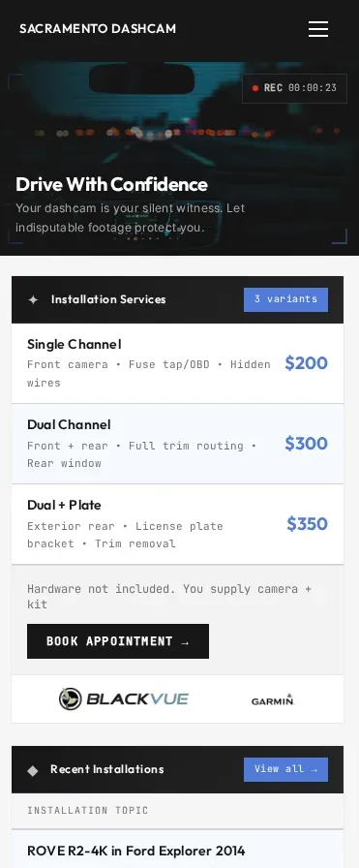Click the $300 price label
This screenshot has width=359, height=868.
pyautogui.click(x=306, y=444)
